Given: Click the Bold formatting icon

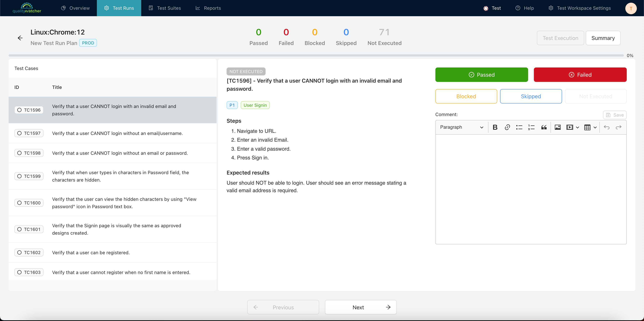Looking at the screenshot, I should pos(495,127).
